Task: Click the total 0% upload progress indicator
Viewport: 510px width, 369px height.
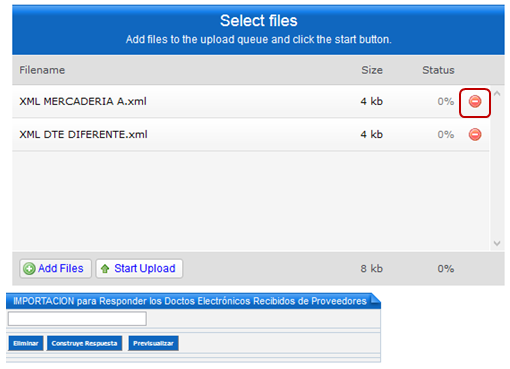Action: click(x=446, y=269)
